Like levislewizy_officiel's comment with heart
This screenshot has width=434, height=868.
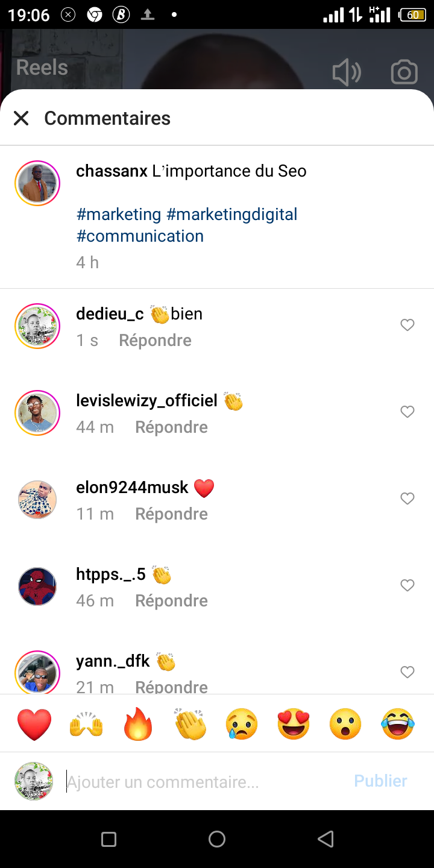pyautogui.click(x=407, y=412)
